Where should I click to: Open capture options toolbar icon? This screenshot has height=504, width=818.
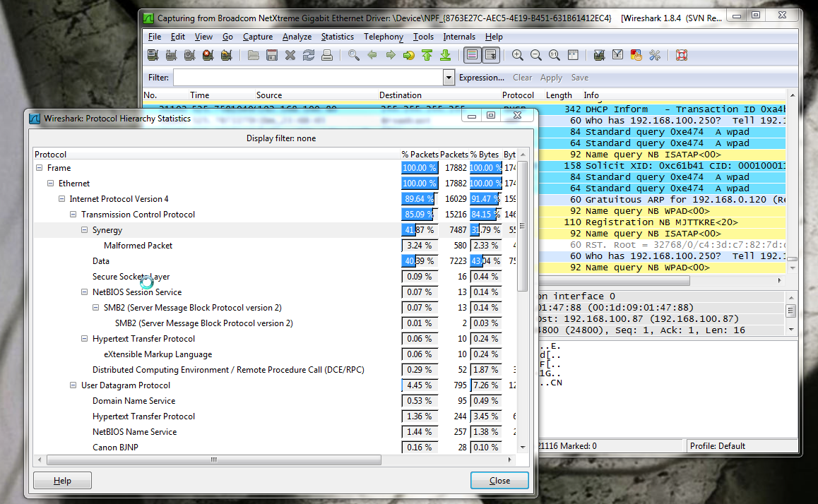(x=171, y=55)
